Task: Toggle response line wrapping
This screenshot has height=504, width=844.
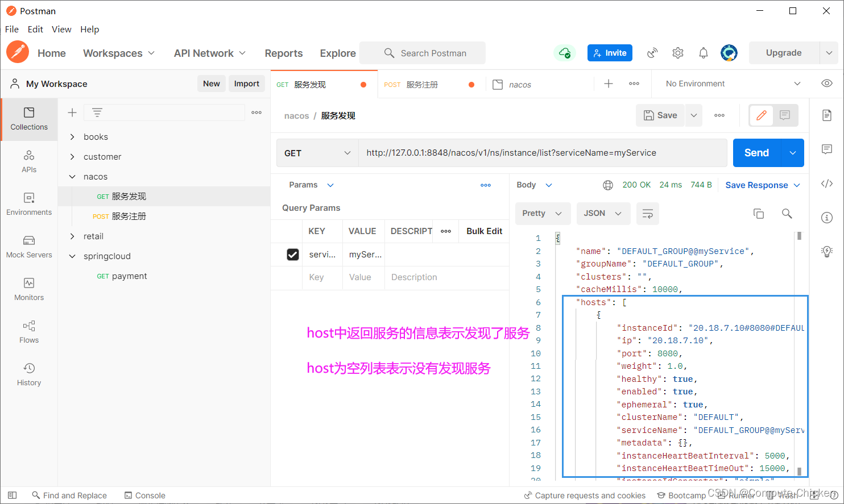Action: [648, 214]
